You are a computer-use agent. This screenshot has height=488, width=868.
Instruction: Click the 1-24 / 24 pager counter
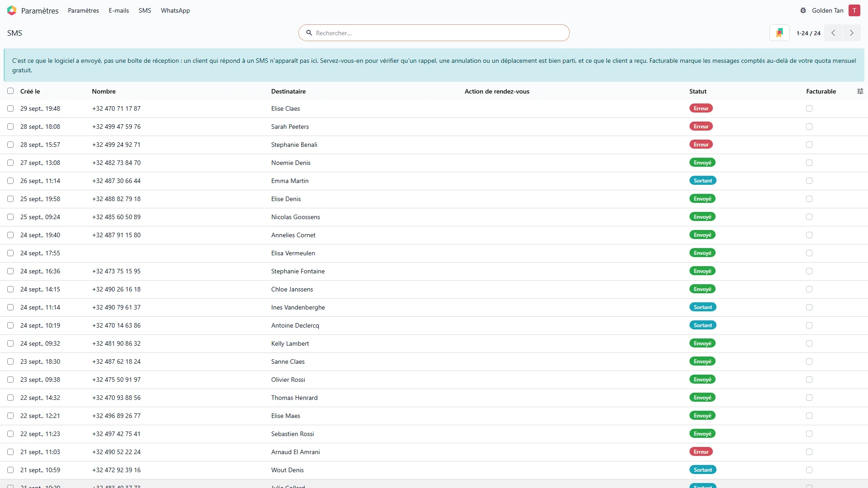808,33
